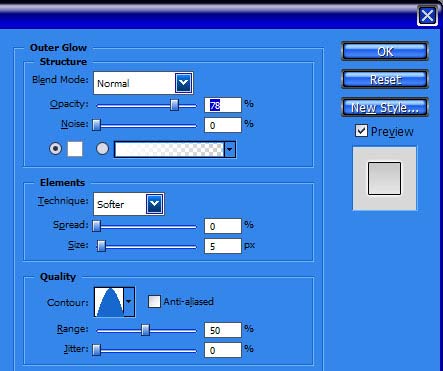The width and height of the screenshot is (443, 371).
Task: Click the gradient preview bar
Action: [x=169, y=149]
